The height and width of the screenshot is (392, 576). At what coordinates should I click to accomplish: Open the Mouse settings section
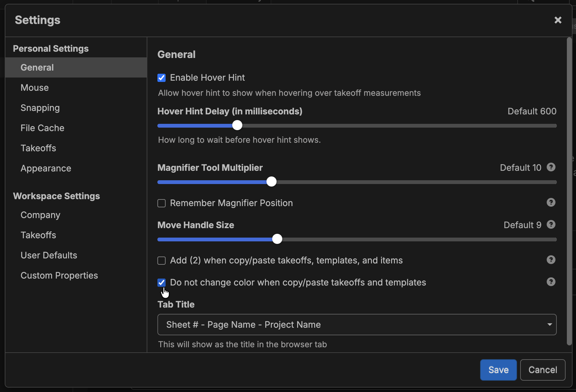tap(35, 88)
